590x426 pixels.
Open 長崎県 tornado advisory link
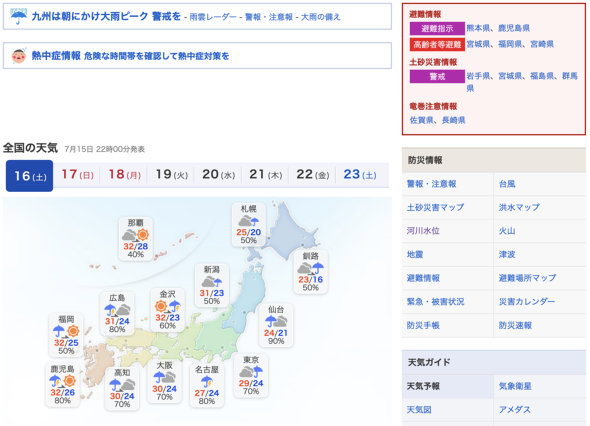453,120
